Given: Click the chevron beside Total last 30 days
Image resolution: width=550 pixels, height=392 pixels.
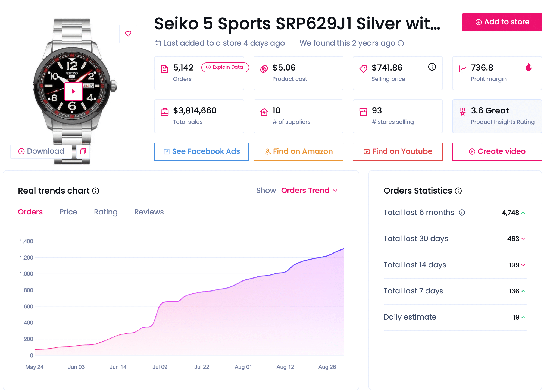Looking at the screenshot, I should (523, 239).
